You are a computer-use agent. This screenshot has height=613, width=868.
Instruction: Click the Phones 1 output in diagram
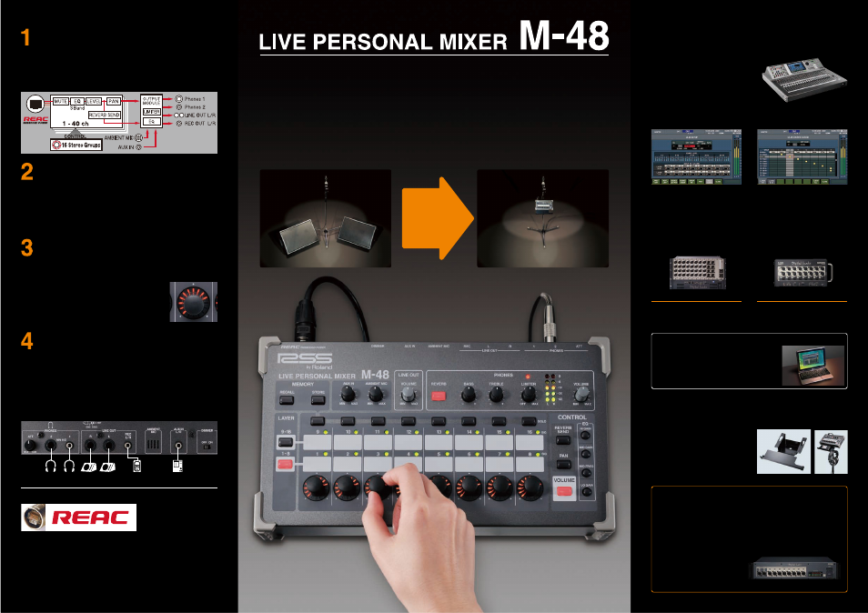(x=190, y=99)
